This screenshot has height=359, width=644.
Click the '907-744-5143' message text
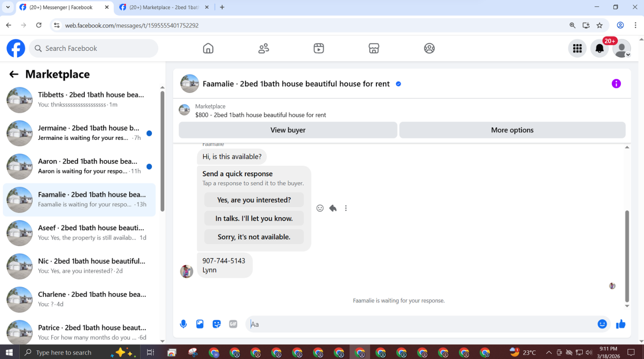click(224, 261)
